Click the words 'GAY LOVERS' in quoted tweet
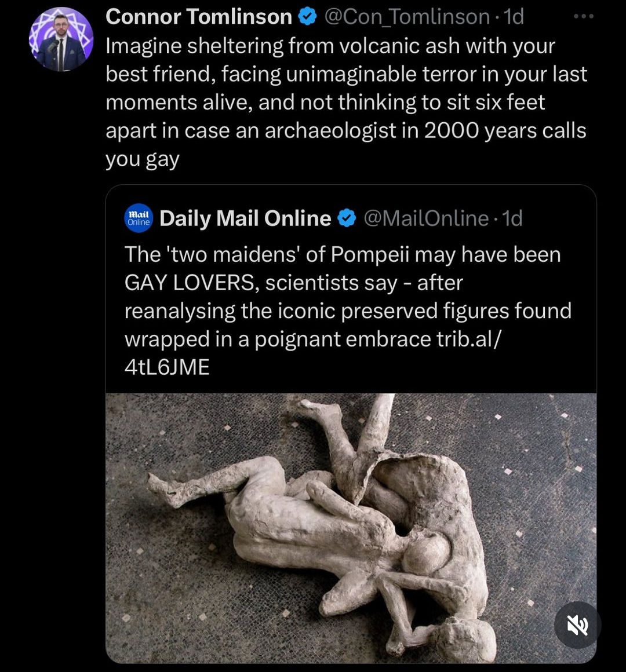626x672 pixels. point(190,283)
